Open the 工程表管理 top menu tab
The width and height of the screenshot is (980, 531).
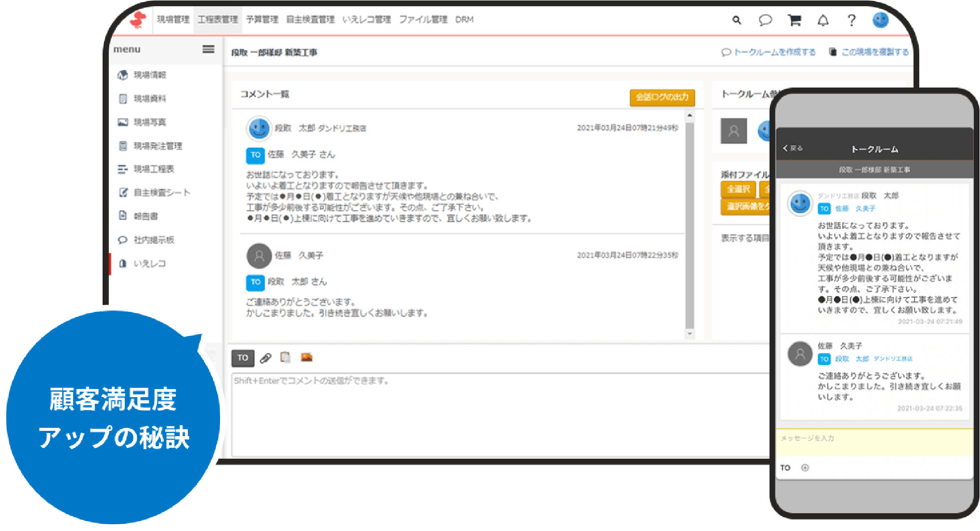[218, 20]
